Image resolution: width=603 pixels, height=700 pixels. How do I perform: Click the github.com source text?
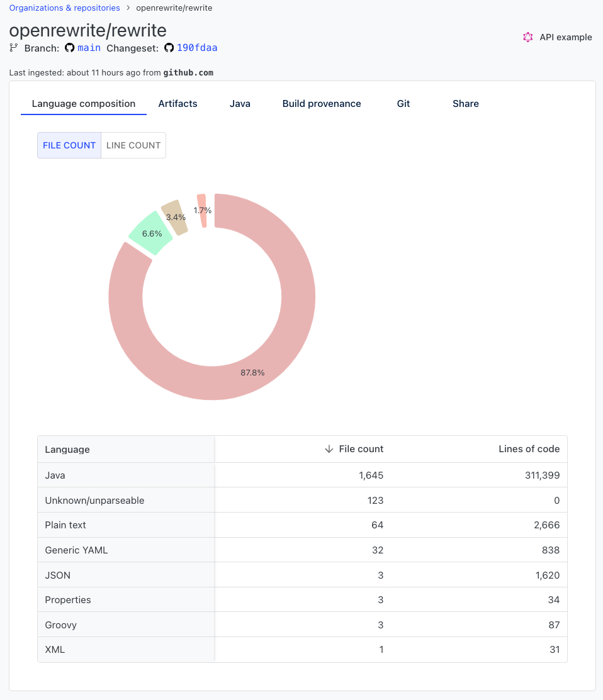click(x=188, y=72)
